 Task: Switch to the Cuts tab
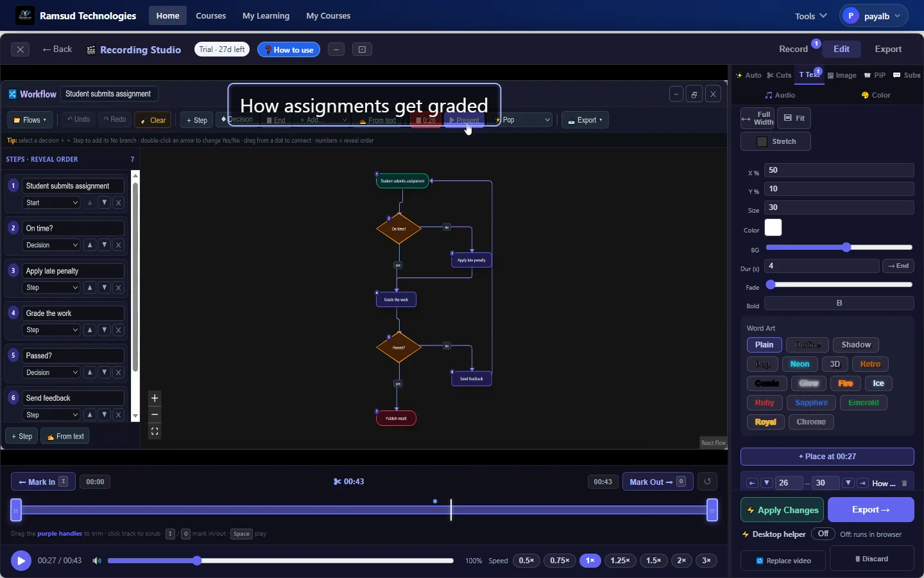780,75
